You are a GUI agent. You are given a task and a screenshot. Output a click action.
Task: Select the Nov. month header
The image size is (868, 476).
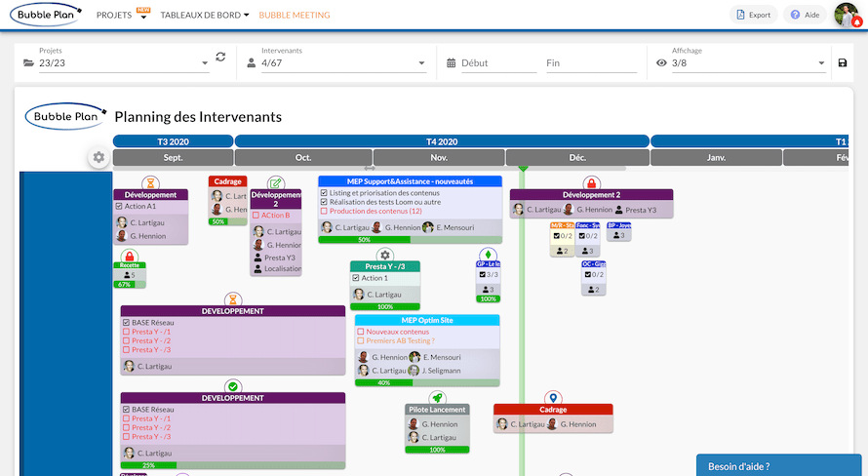click(x=439, y=158)
